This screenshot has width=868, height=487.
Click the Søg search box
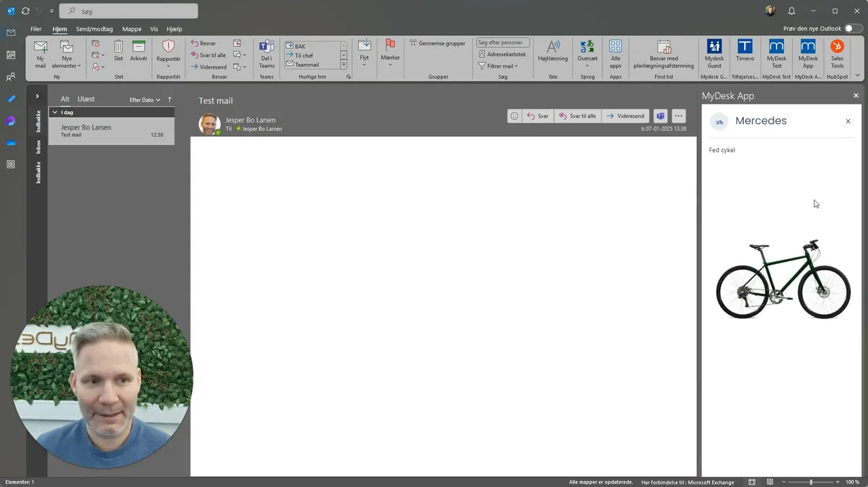(x=129, y=11)
